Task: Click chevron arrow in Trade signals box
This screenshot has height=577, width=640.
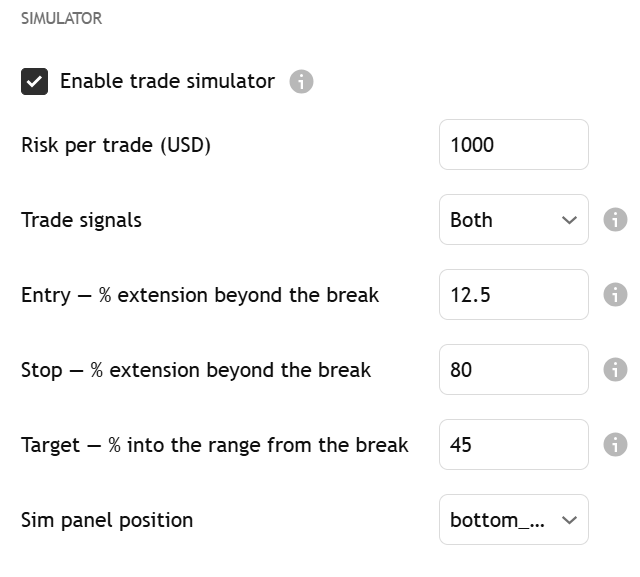Action: [569, 220]
